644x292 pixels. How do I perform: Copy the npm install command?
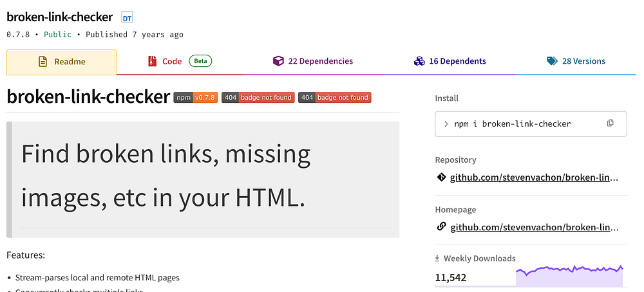coord(611,123)
